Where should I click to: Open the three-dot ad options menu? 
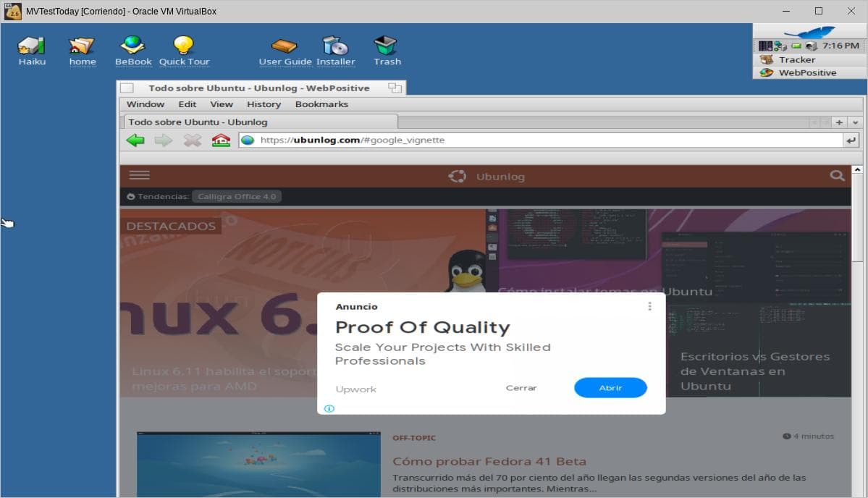pos(649,306)
